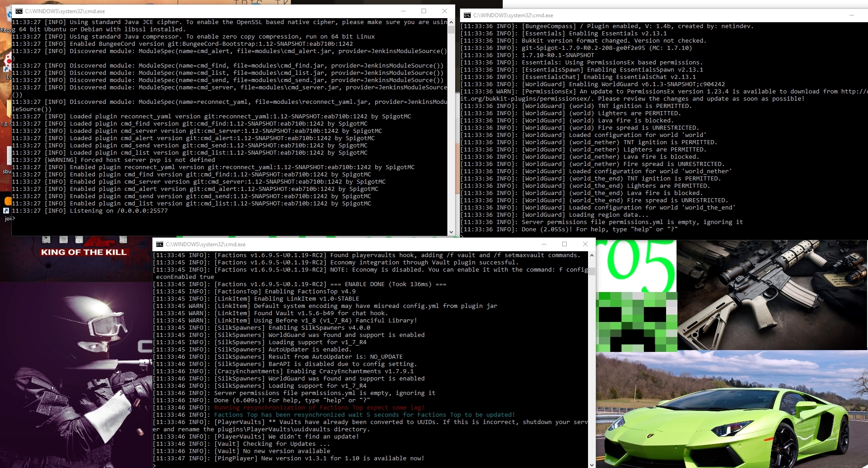Click the 'AutoUpdater is enabled.' line
This screenshot has width=868, height=468.
(x=252, y=350)
